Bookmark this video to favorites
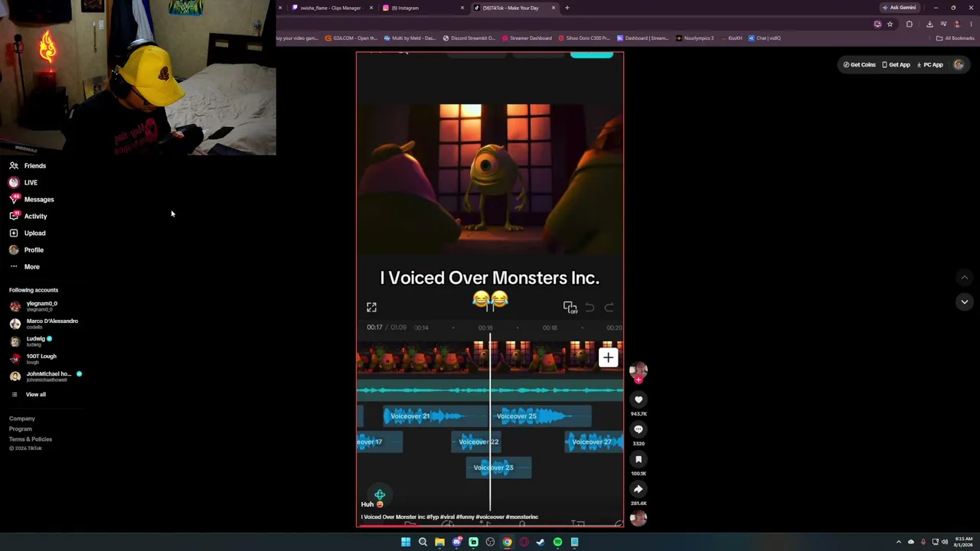Screen dimensions: 980x551 [x=639, y=459]
